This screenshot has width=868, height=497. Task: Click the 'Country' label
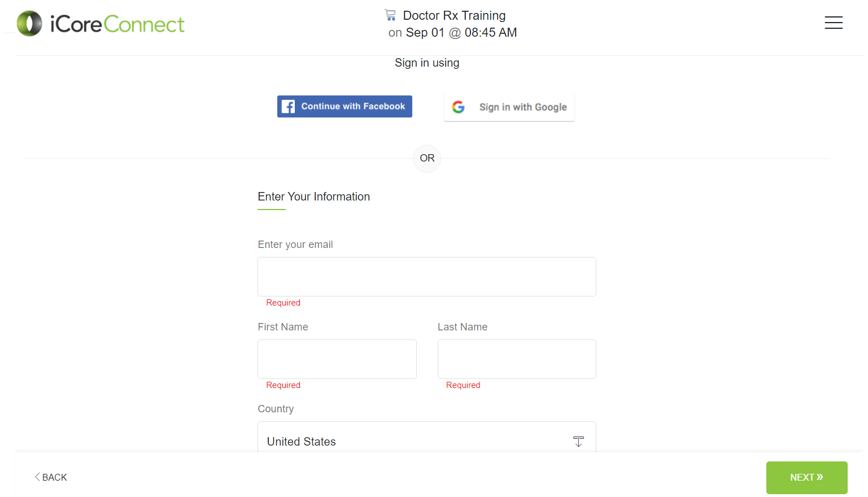pyautogui.click(x=276, y=409)
